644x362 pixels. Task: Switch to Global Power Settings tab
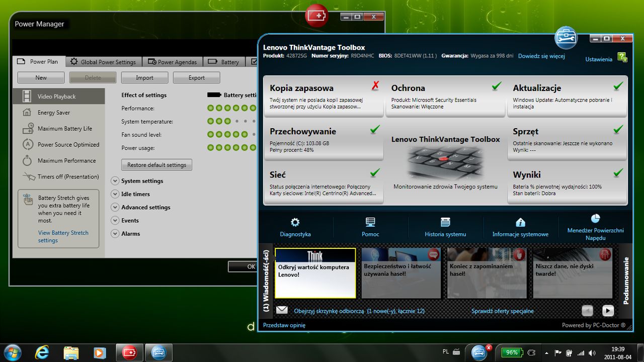coord(103,62)
